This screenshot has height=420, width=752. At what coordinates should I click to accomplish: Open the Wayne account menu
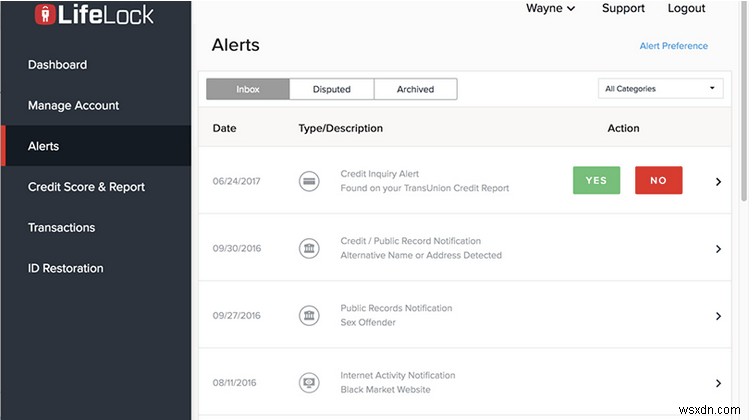pos(550,9)
